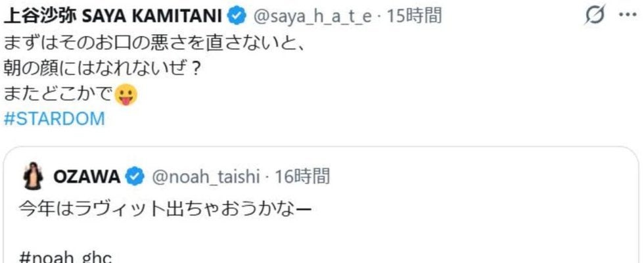Screen dimensions: 644x263
Task: Open the 上谷沙弥 kanji display name
Action: (39, 17)
